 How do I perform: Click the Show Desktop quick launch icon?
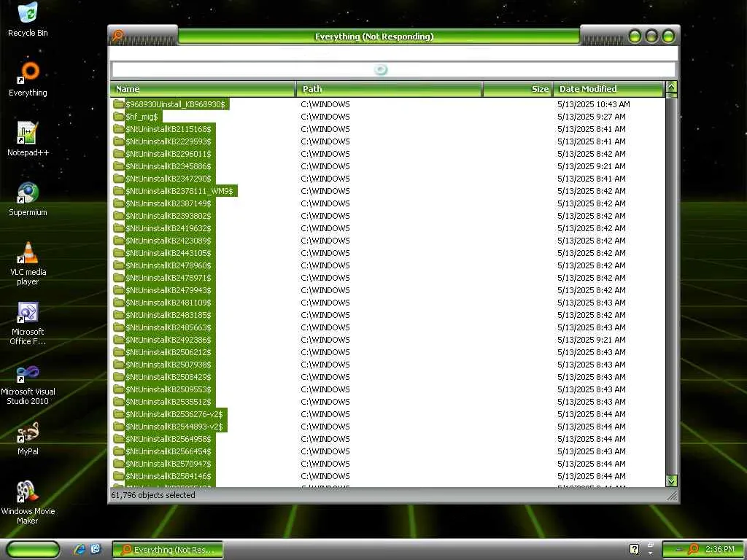(96, 549)
